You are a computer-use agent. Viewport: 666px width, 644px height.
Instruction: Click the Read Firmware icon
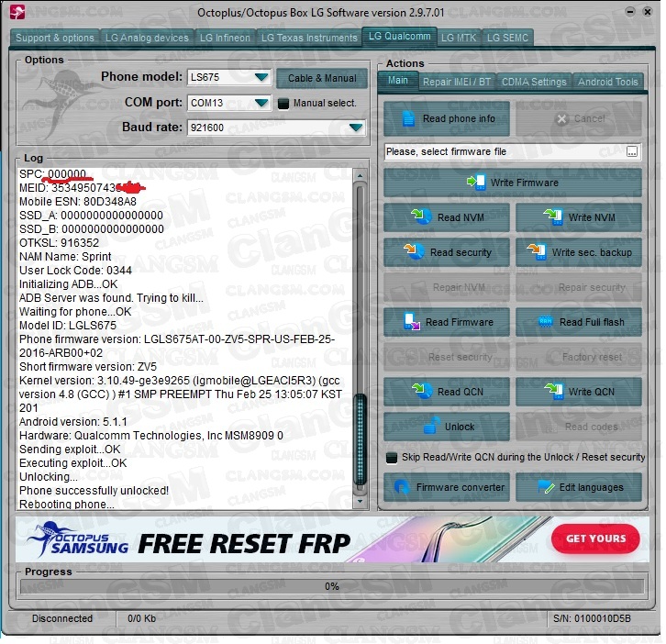point(412,322)
